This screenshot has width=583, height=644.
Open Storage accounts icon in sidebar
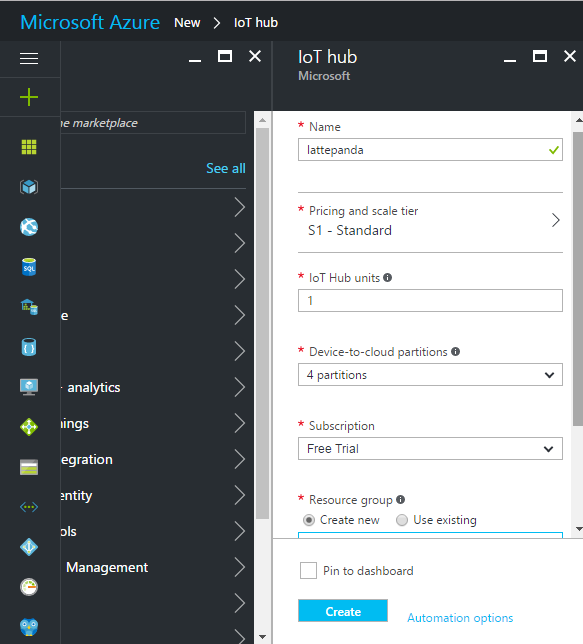[x=29, y=467]
